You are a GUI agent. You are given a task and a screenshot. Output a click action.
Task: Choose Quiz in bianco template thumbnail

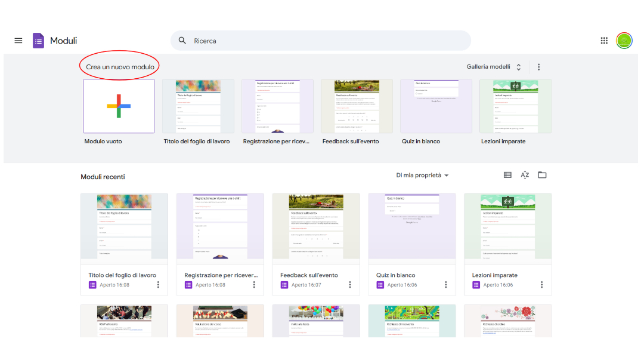436,106
